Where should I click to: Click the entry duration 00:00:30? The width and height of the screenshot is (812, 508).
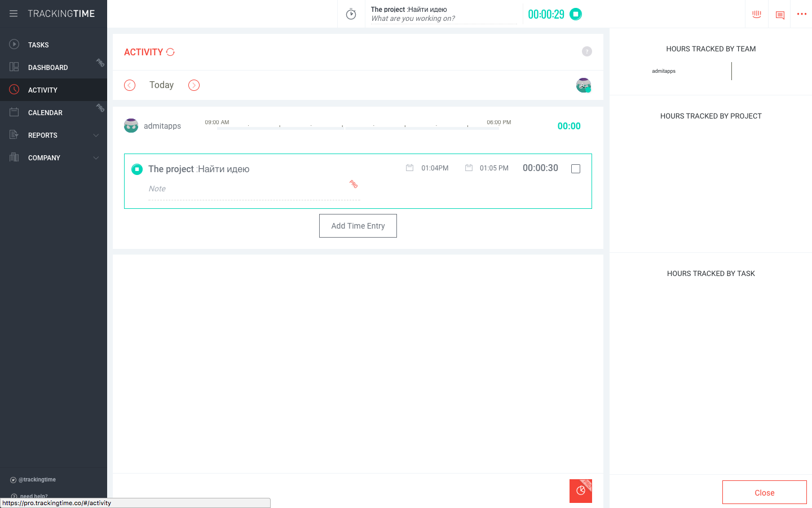coord(540,168)
